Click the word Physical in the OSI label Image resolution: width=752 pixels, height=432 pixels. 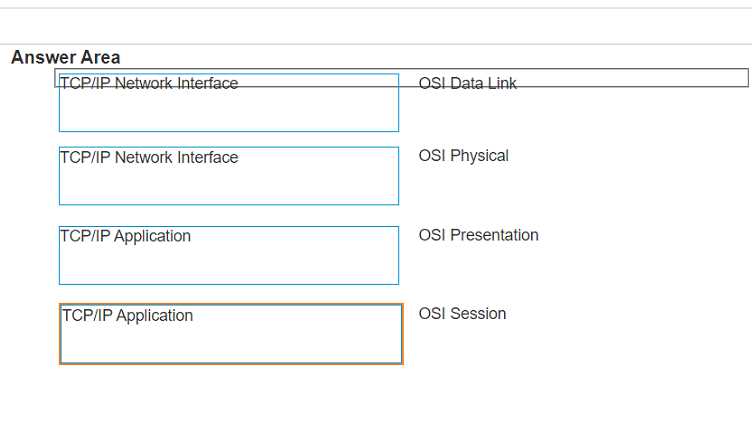479,156
